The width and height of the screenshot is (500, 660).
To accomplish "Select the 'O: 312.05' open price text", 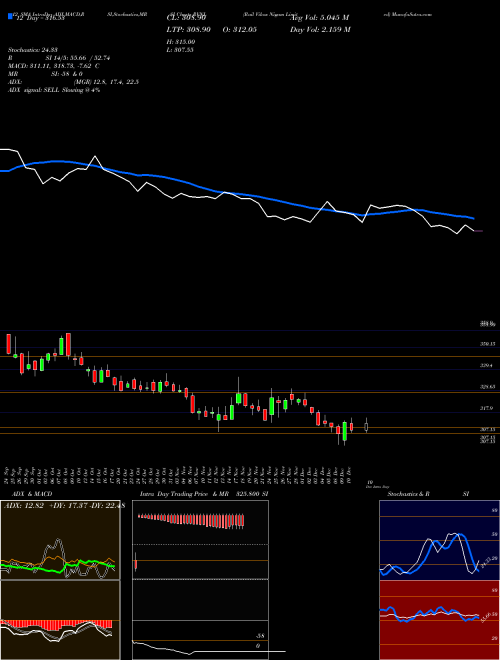I will (239, 29).
